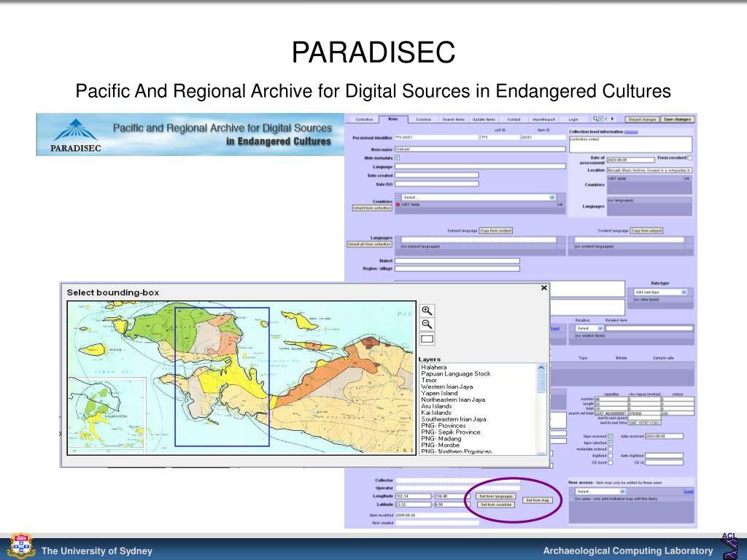747x560 pixels.
Task: Click the first Longitude value field
Action: (413, 496)
